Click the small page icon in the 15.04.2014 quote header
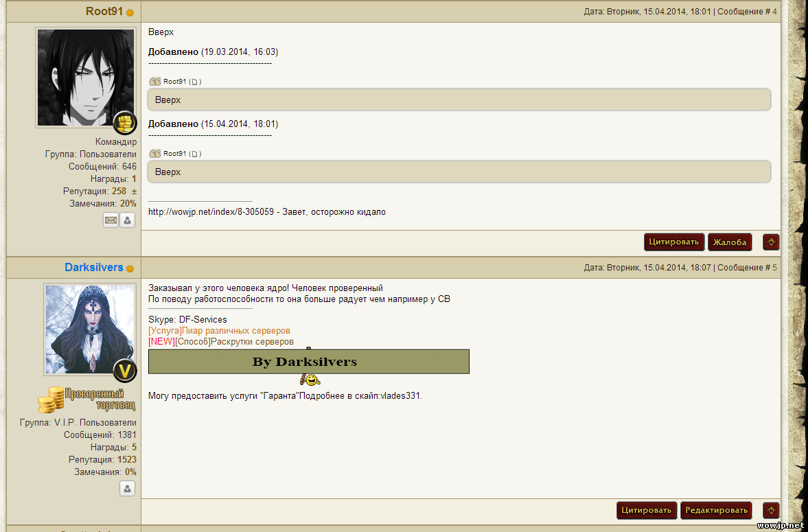The image size is (808, 532). pyautogui.click(x=194, y=154)
